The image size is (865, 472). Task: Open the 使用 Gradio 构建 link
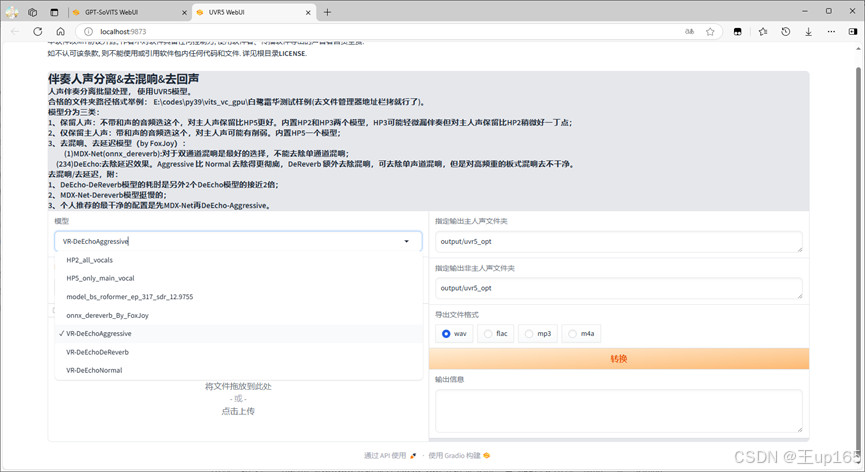click(x=459, y=455)
